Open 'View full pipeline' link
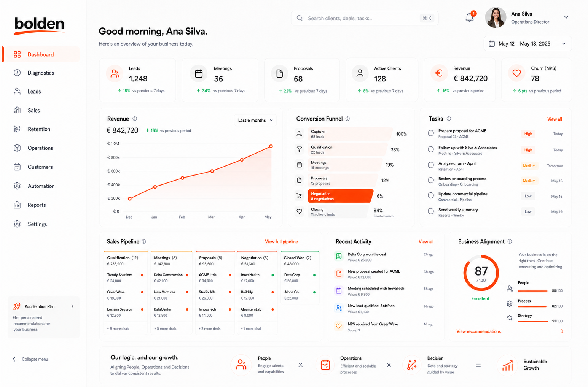 [281, 242]
